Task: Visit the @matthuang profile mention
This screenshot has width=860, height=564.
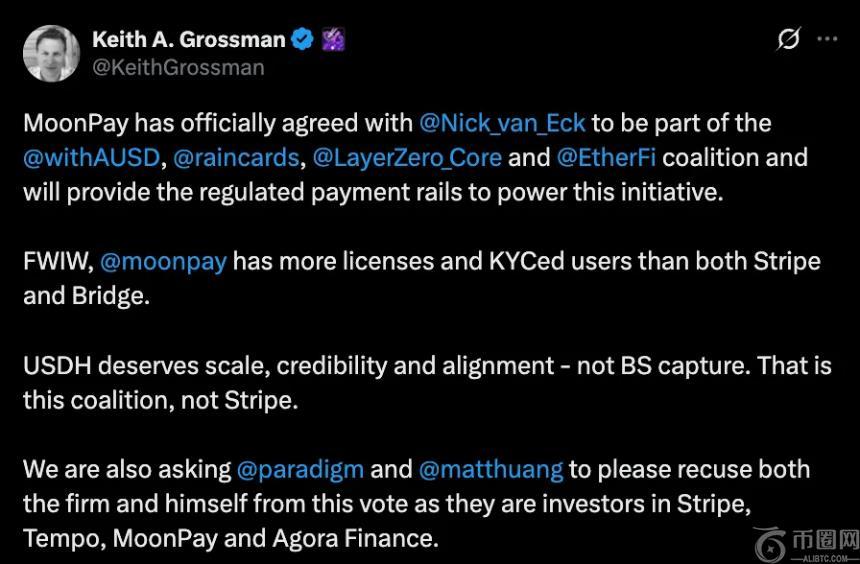Action: (x=490, y=469)
